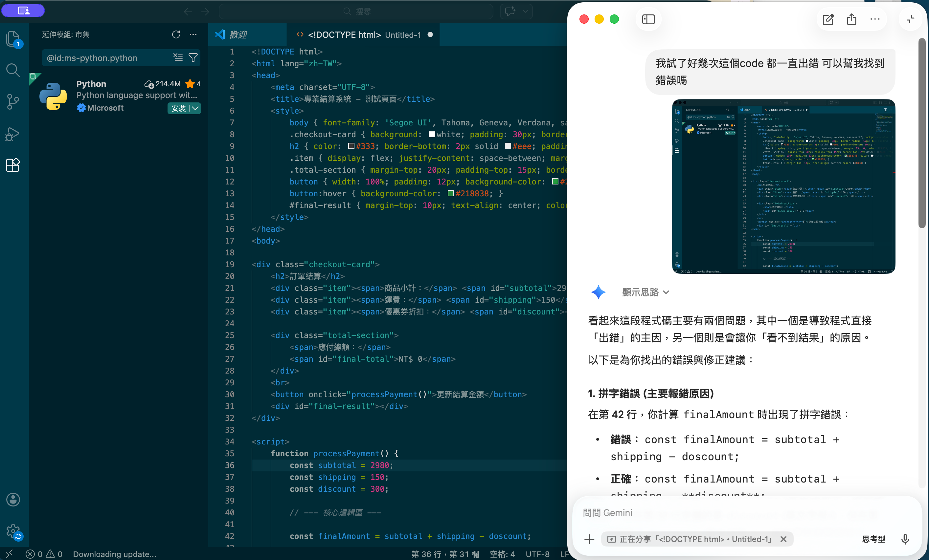Click the 安裝 install button for Python

point(178,108)
